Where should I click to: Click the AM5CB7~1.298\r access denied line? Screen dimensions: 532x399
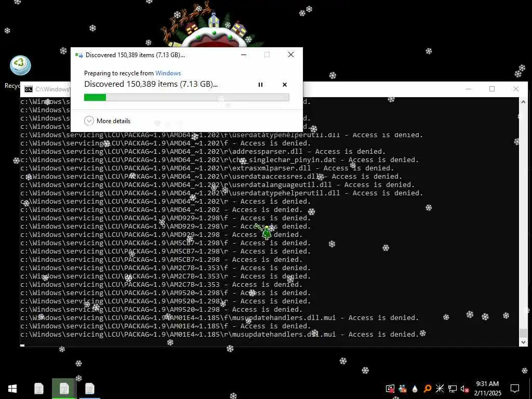[166, 251]
